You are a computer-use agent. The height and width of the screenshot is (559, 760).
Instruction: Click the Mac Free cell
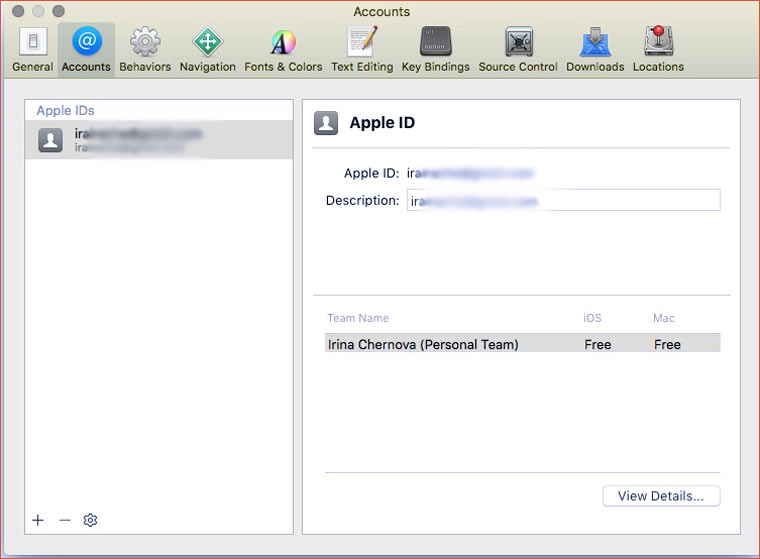coord(667,344)
